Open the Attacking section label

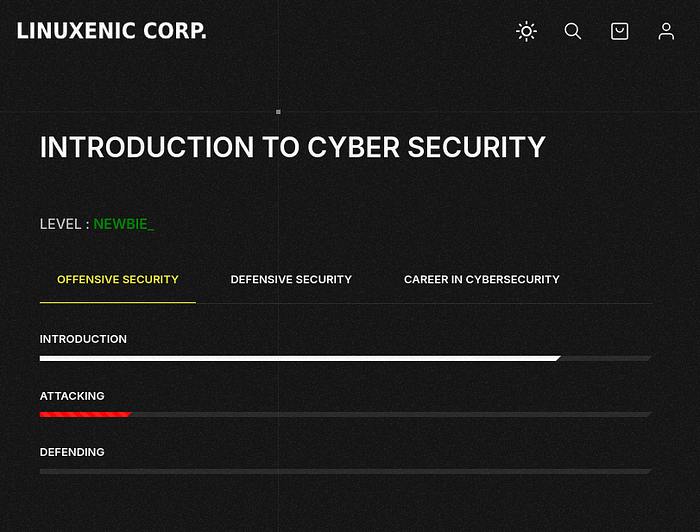coord(72,396)
